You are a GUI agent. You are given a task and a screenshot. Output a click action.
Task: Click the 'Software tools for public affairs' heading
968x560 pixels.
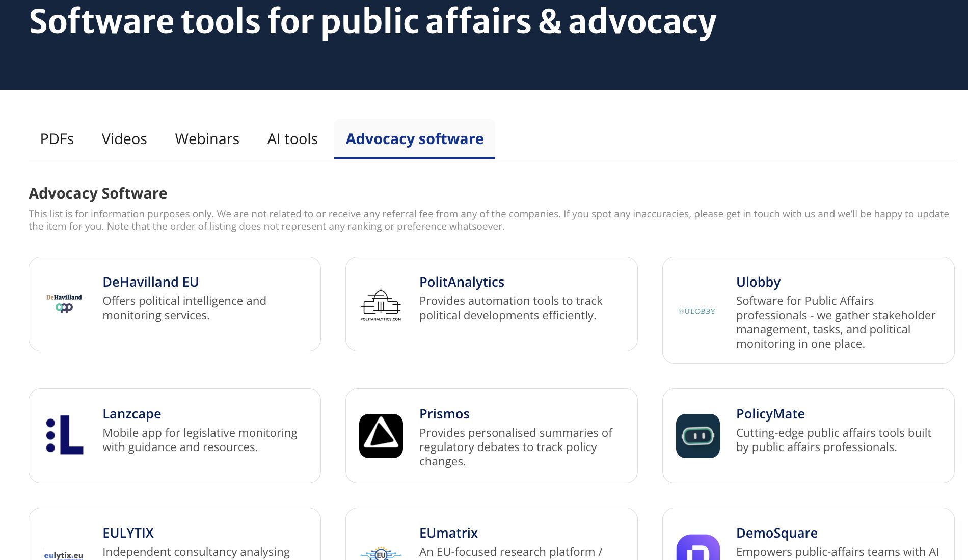pyautogui.click(x=372, y=21)
